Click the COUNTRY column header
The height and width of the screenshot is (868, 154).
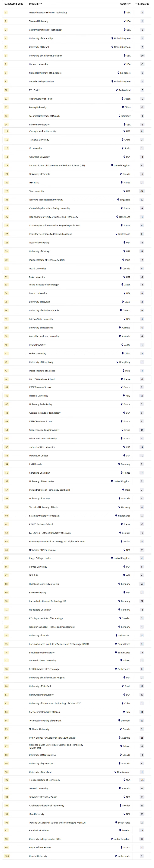point(125,4)
